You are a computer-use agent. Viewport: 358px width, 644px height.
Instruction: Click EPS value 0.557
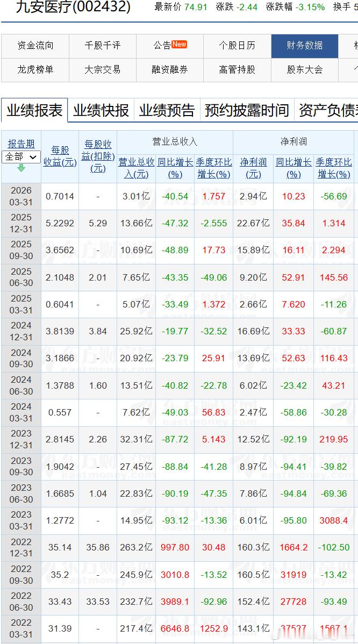click(60, 412)
